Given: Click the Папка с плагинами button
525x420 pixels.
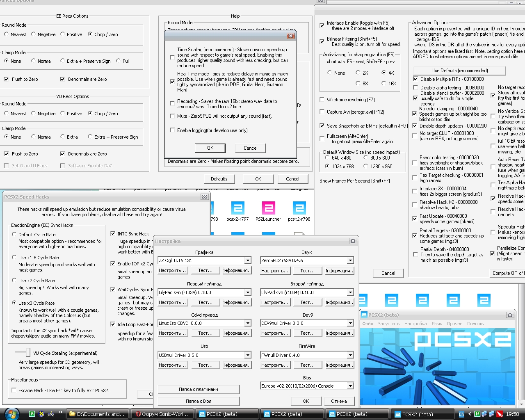Looking at the screenshot, I should [x=199, y=389].
